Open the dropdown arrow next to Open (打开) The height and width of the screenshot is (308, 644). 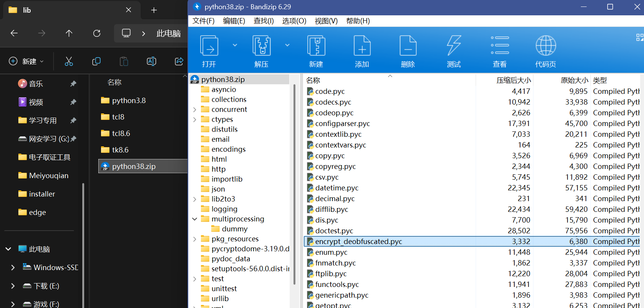235,45
